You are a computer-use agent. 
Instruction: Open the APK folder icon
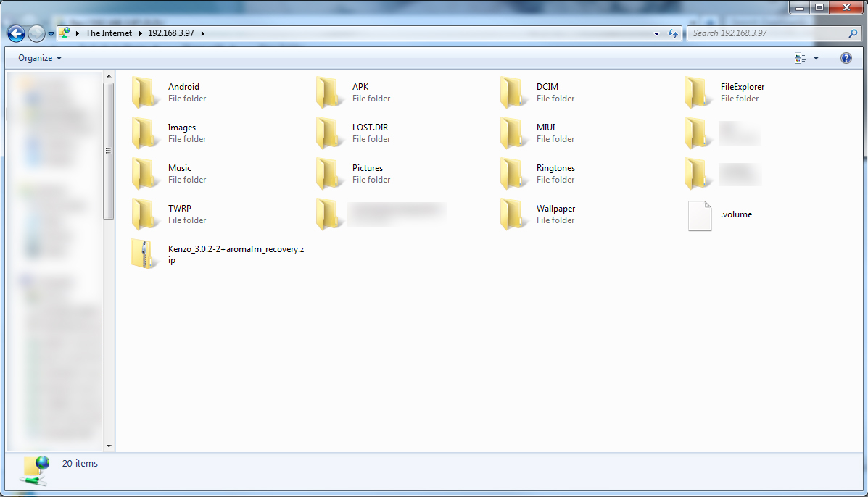coord(328,92)
